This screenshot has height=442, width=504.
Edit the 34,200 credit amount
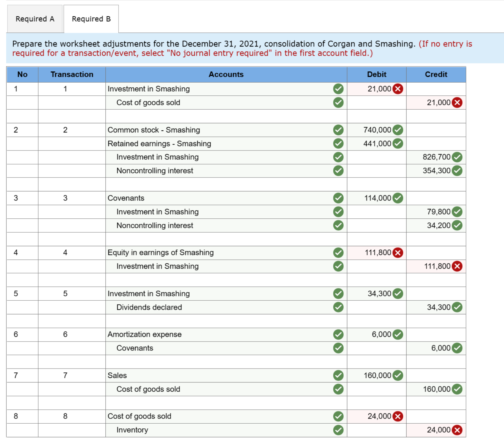(x=436, y=225)
